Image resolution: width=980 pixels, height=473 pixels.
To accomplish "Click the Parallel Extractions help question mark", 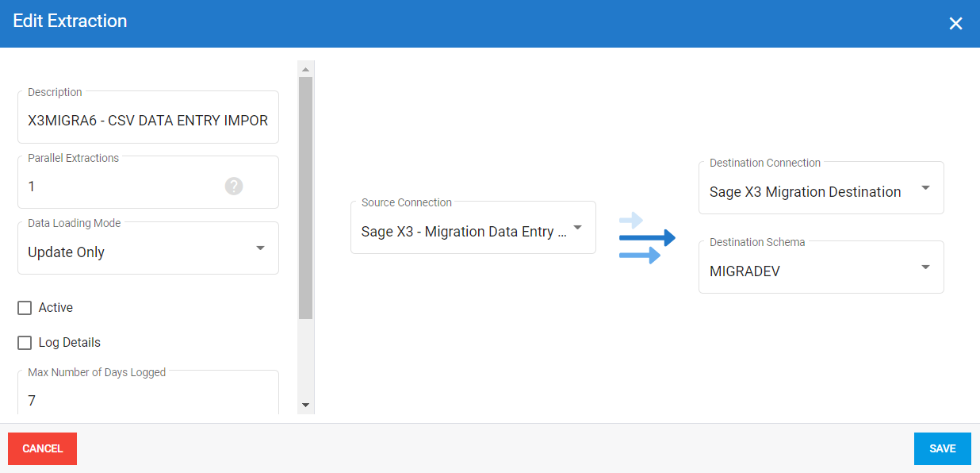I will [x=233, y=186].
